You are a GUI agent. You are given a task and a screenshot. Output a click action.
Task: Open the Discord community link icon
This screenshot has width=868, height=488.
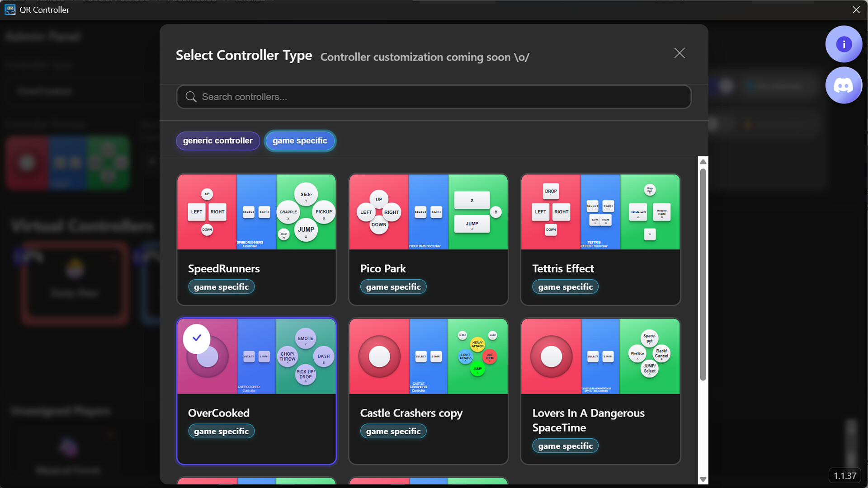tap(843, 85)
